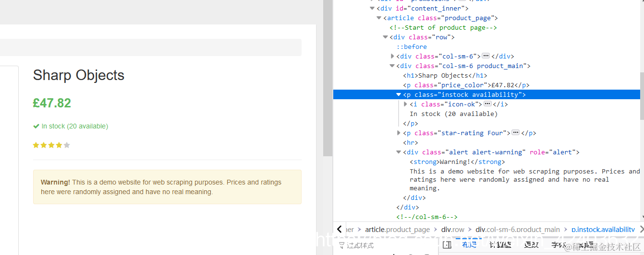644x255 pixels.
Task: Click the DOM inspector vertical scrollbar
Action: pos(642,96)
